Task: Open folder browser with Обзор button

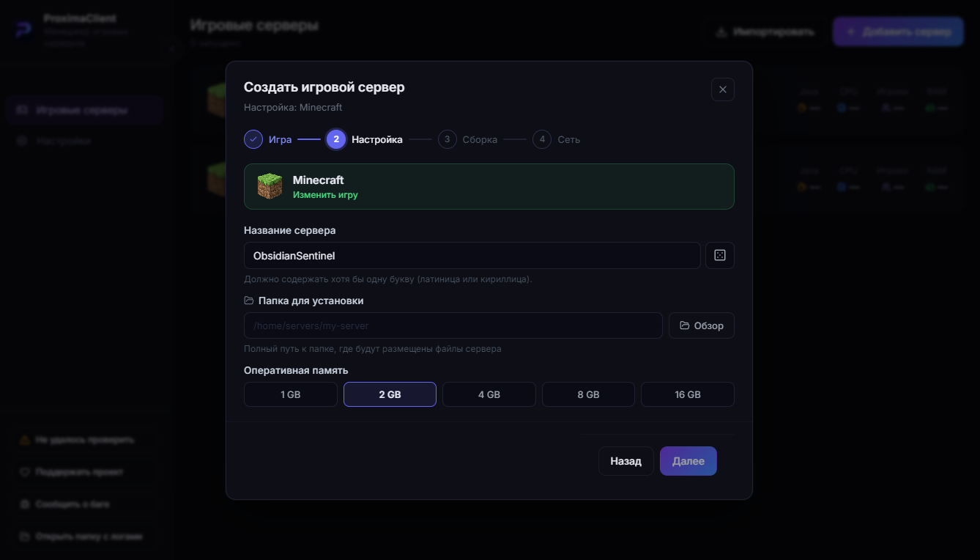Action: pyautogui.click(x=702, y=325)
